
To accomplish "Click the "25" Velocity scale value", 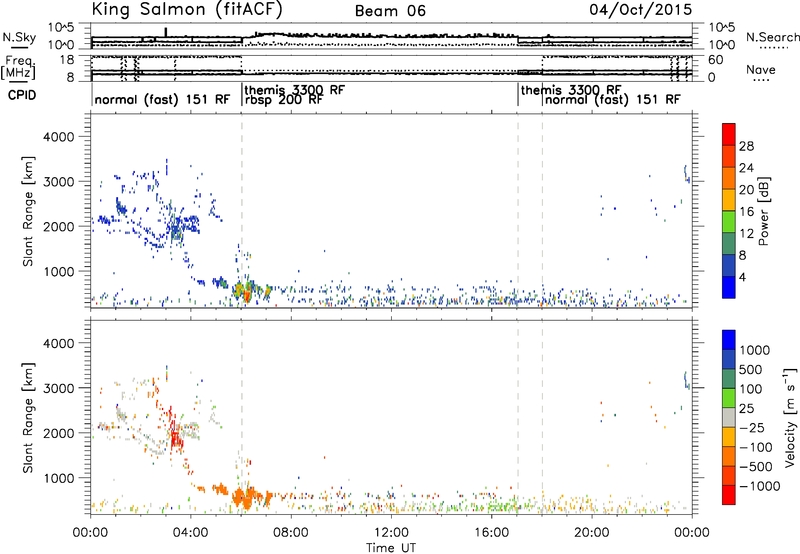I will coord(747,409).
